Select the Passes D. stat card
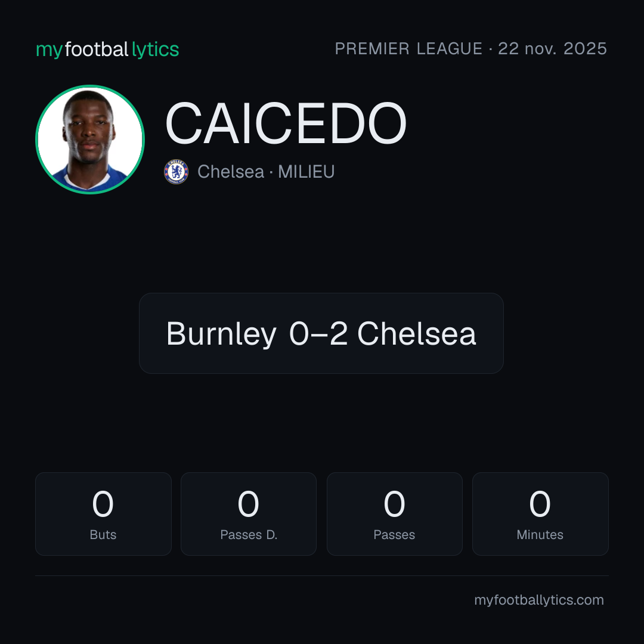 tap(249, 514)
